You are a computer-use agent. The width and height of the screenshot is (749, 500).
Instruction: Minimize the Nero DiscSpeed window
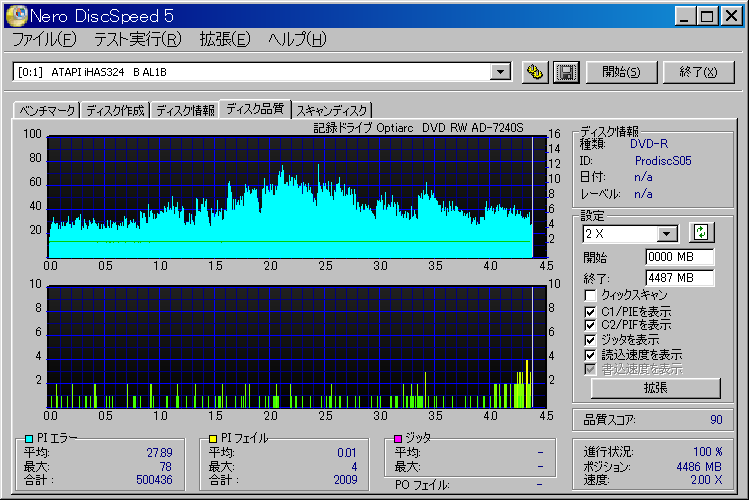(685, 17)
